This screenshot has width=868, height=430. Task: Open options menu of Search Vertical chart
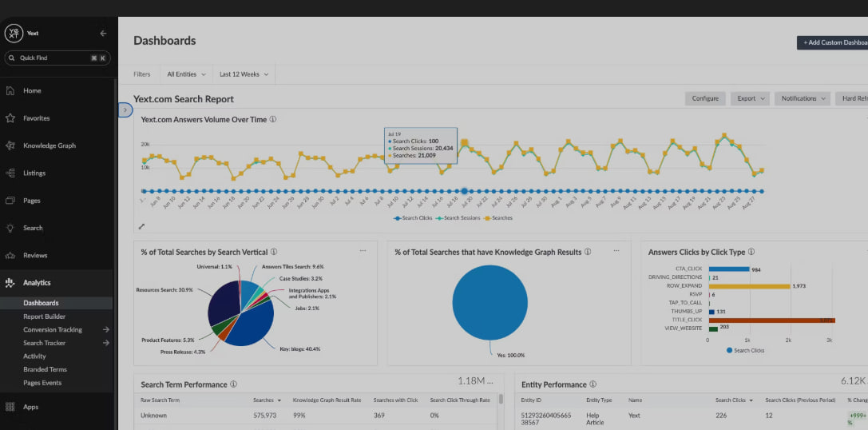click(x=363, y=250)
